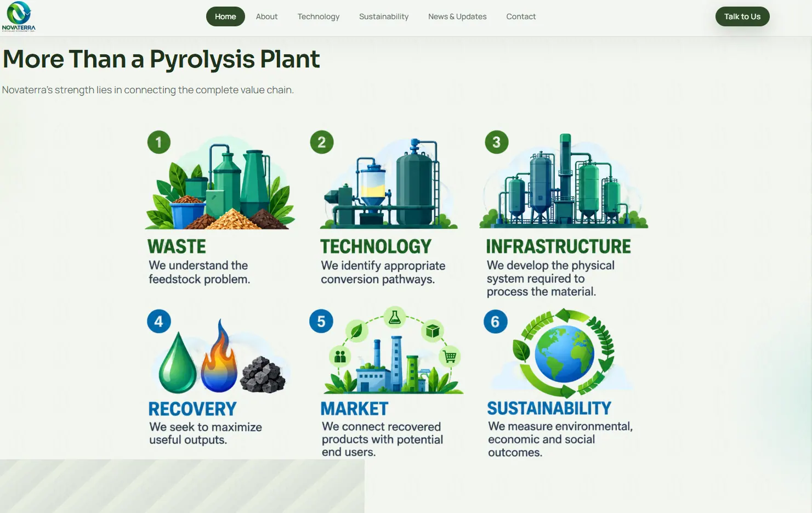812x513 pixels.
Task: Click the cube box icon in Market graphic
Action: click(x=433, y=331)
